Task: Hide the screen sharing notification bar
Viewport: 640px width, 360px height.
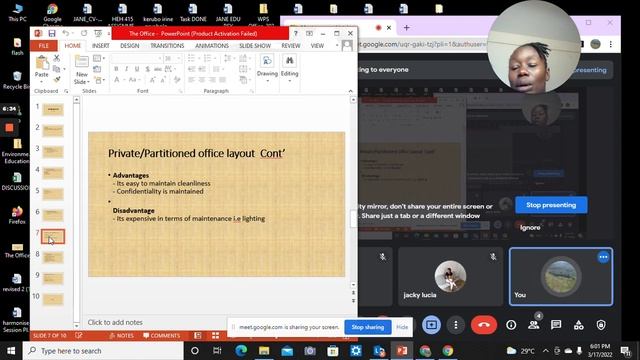Action: coord(402,327)
